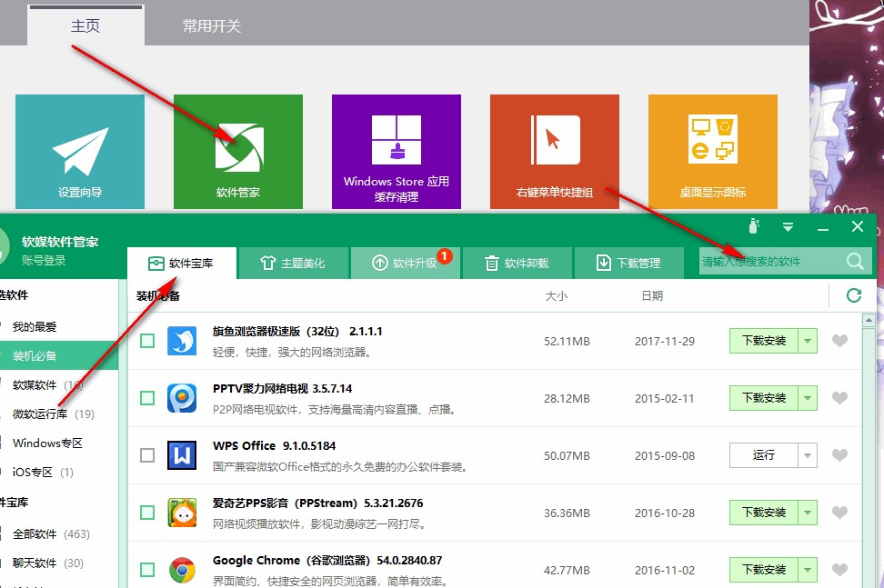Viewport: 884px width, 588px height.
Task: Click the search magnifier icon
Action: [854, 261]
